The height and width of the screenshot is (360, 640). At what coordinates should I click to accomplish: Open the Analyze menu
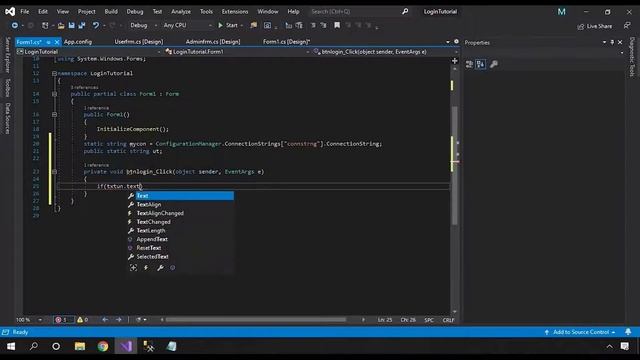[181, 11]
